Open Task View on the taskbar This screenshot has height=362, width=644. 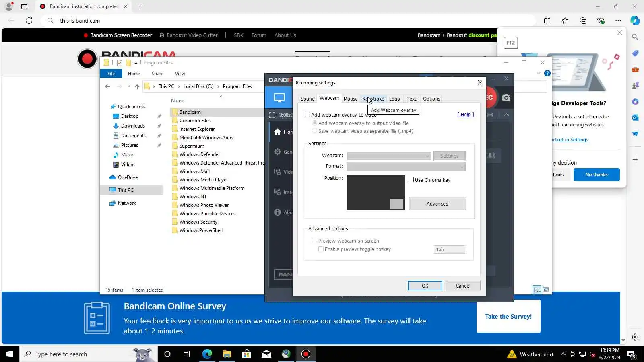tap(187, 354)
